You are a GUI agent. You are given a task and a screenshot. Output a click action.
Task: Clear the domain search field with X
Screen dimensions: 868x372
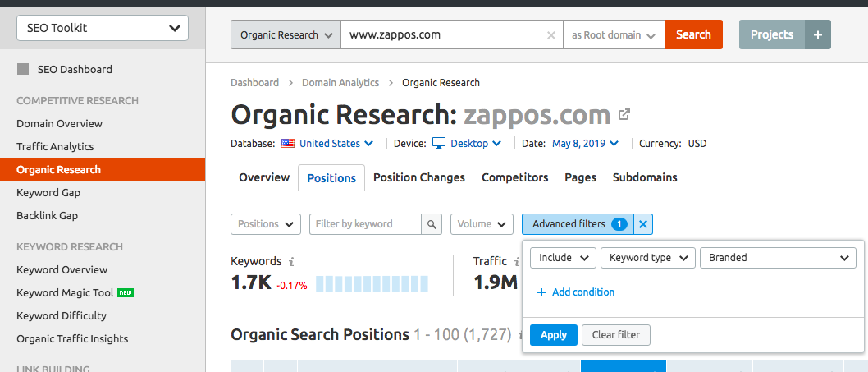[550, 35]
